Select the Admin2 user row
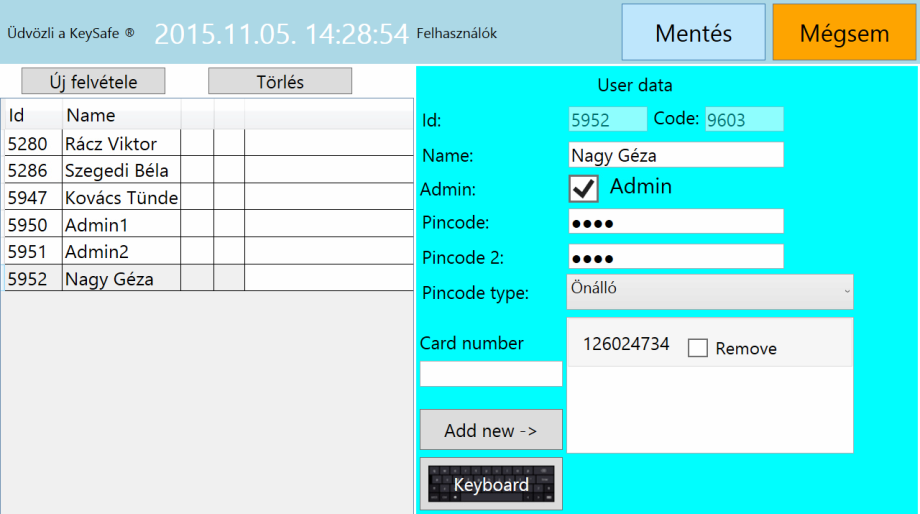 [x=208, y=251]
